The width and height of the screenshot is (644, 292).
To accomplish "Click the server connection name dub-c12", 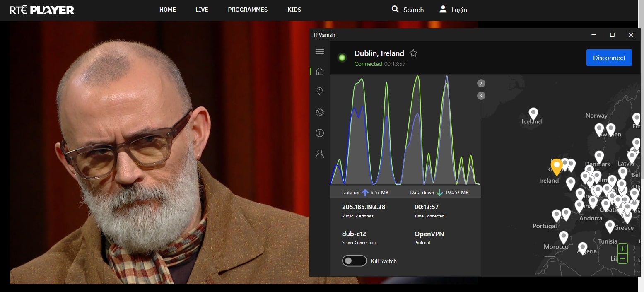I will (x=354, y=234).
